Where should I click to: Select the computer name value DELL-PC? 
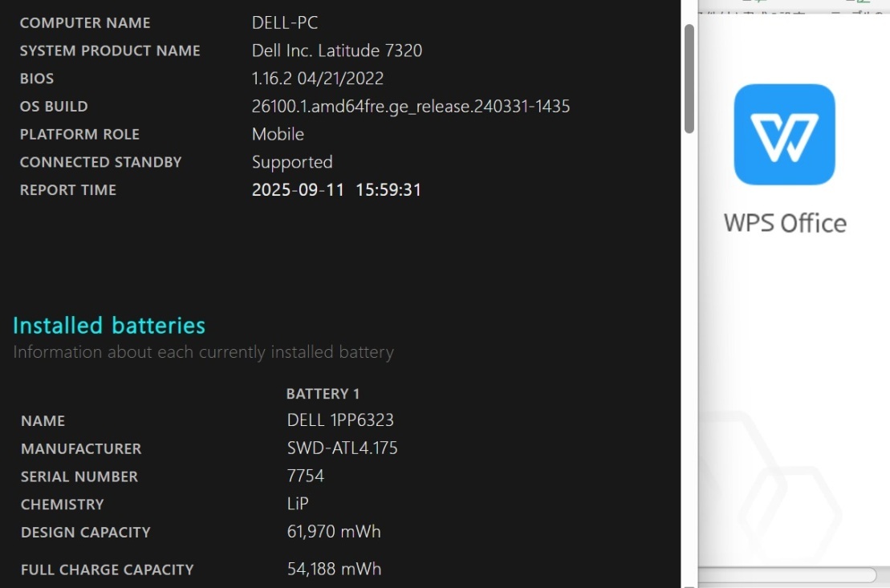(285, 22)
